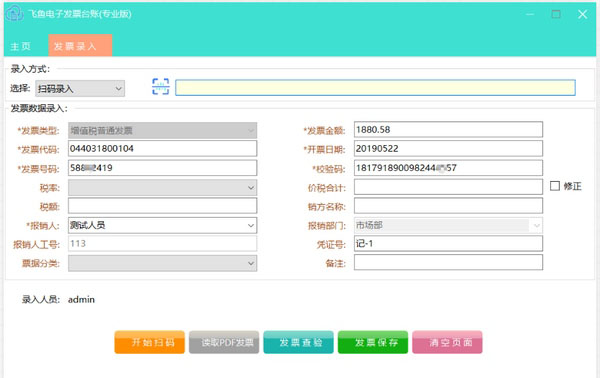600x378 pixels.
Task: Focus the yellow scan code input field
Action: point(375,88)
